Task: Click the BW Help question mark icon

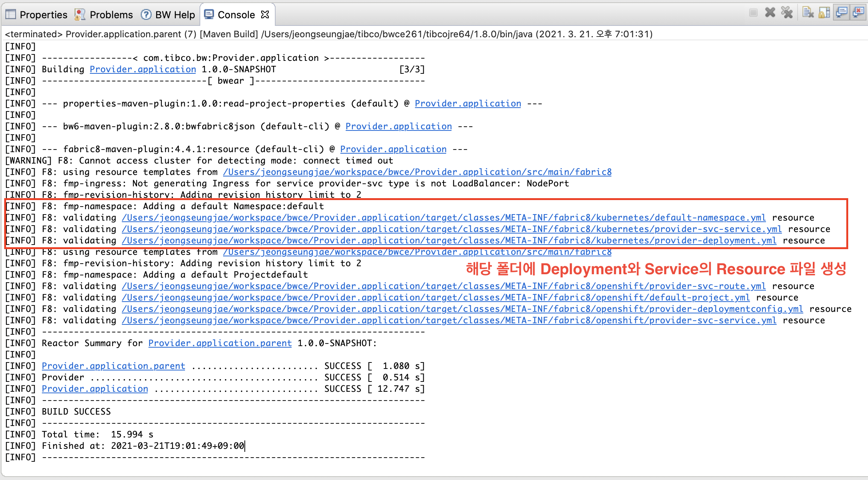Action: pos(146,14)
